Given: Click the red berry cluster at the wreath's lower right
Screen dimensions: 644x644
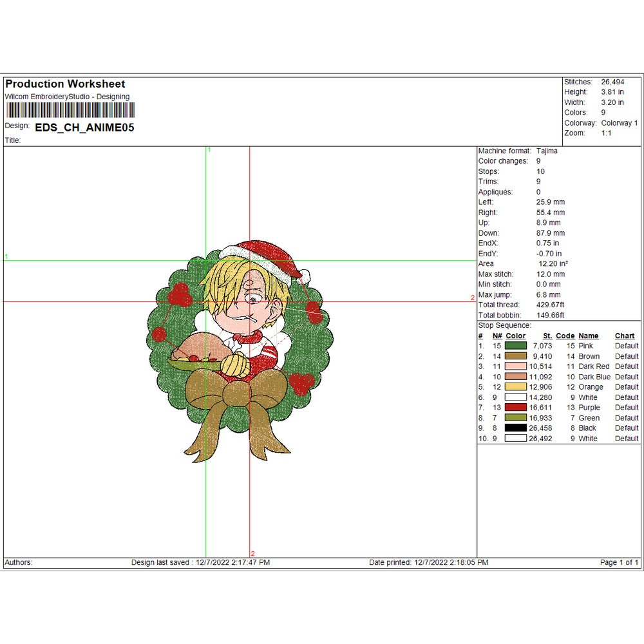Looking at the screenshot, I should (301, 383).
